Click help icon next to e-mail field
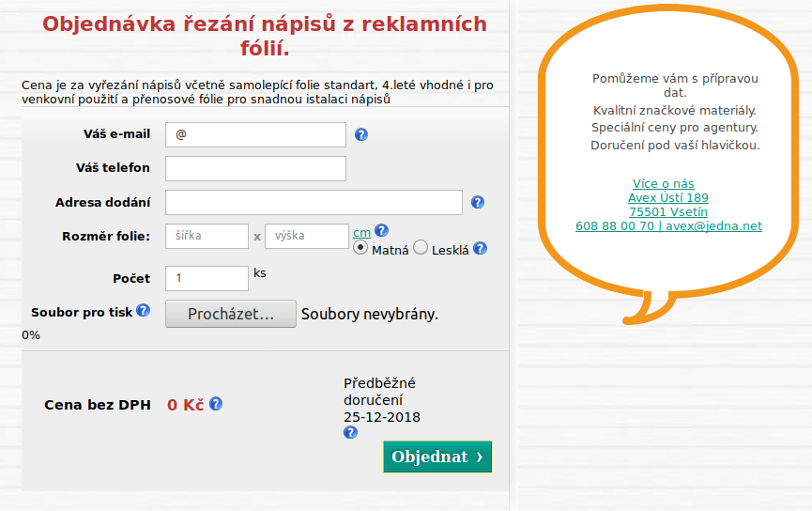Image resolution: width=812 pixels, height=511 pixels. (361, 135)
